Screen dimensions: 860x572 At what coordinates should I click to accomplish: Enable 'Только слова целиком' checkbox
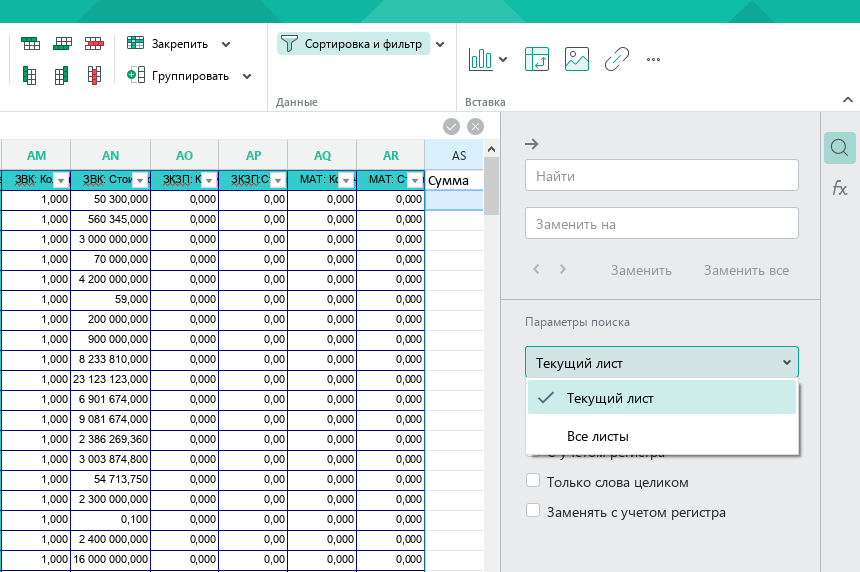(533, 480)
